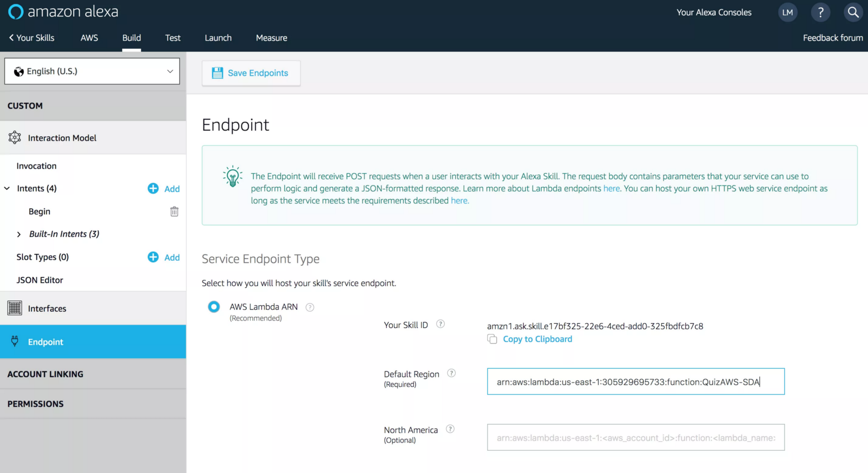Open the help question mark icon
This screenshot has width=868, height=473.
820,12
